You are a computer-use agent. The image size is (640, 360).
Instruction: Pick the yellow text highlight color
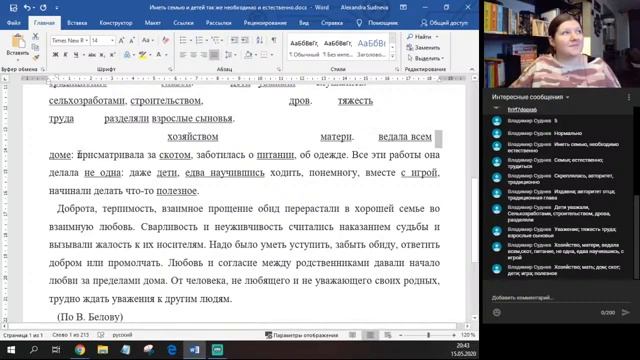point(142,55)
